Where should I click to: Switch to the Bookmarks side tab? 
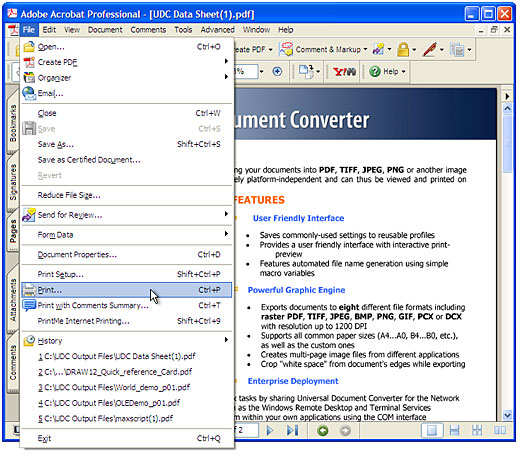[x=13, y=123]
